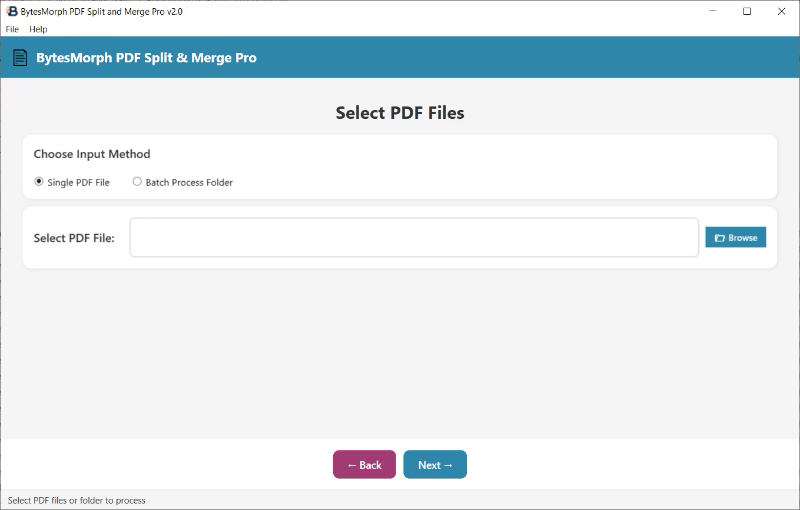Open the File menu
This screenshot has width=800, height=510.
12,29
